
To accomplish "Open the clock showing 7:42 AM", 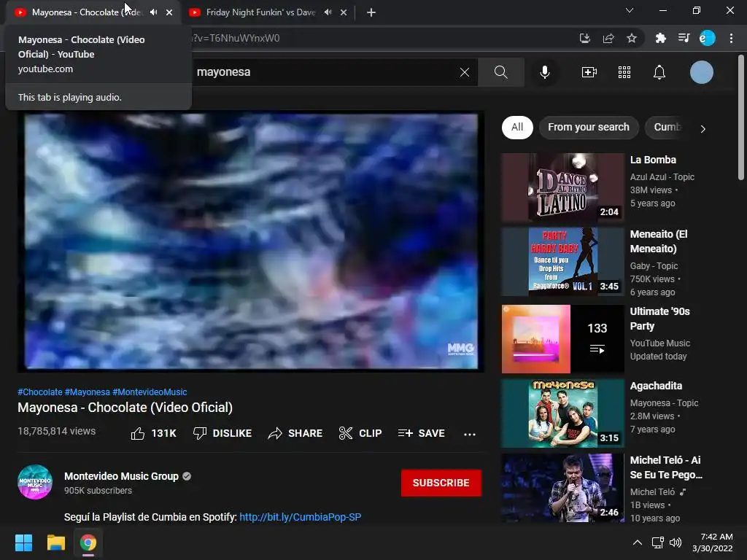I will (712, 542).
